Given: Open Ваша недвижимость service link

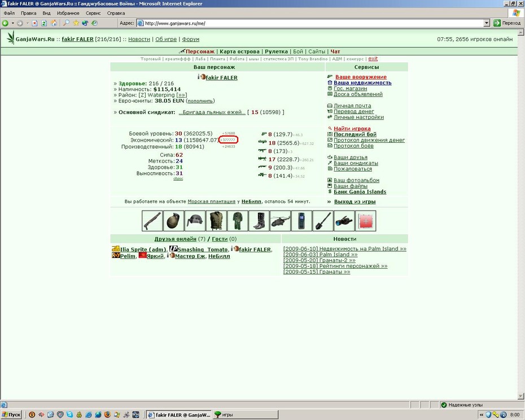Looking at the screenshot, I should coord(362,83).
